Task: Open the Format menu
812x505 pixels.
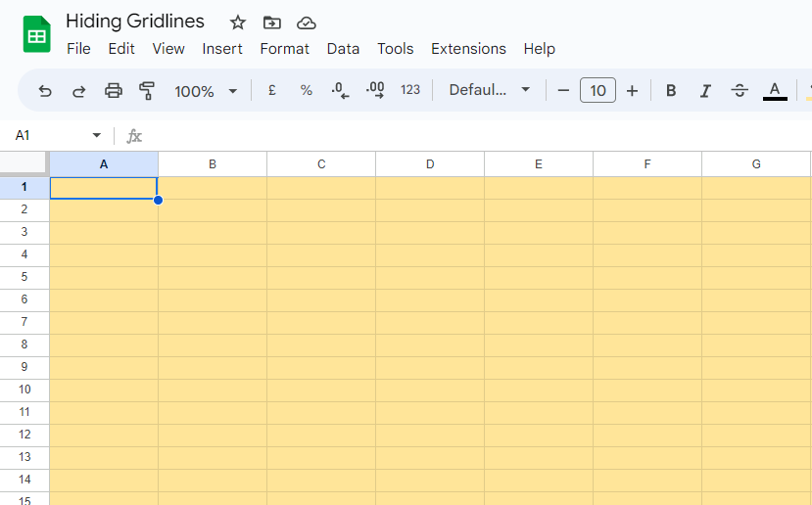Action: pyautogui.click(x=284, y=49)
